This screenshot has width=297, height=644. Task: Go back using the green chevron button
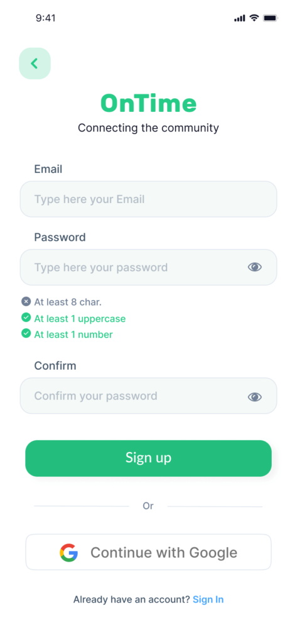pos(35,64)
